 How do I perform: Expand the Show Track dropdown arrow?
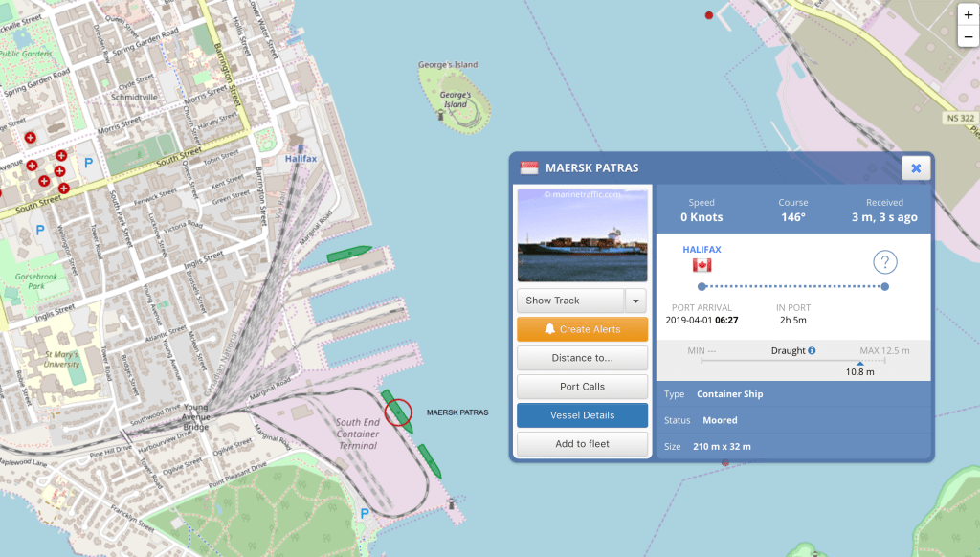pyautogui.click(x=635, y=301)
